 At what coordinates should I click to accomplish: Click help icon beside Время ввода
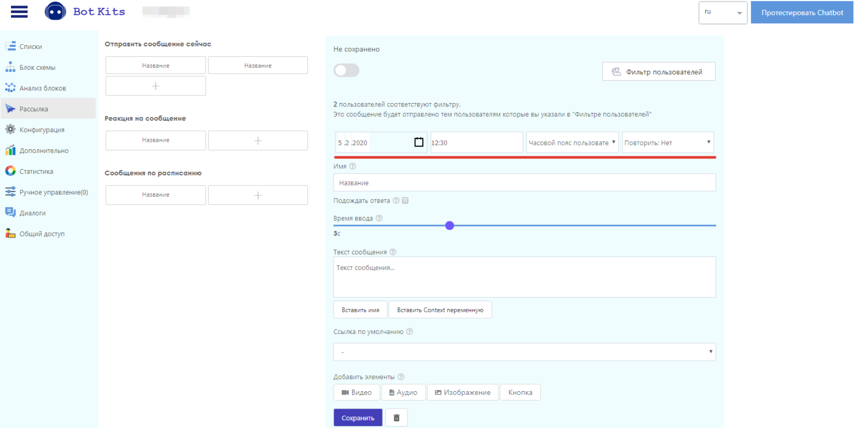click(x=379, y=218)
